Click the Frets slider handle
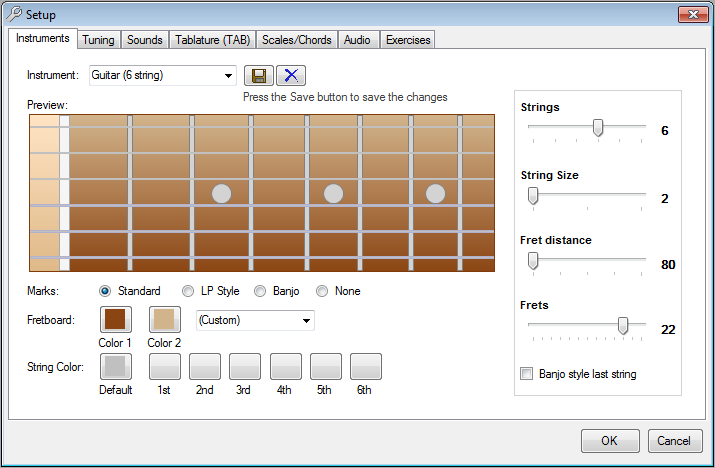 [623, 325]
